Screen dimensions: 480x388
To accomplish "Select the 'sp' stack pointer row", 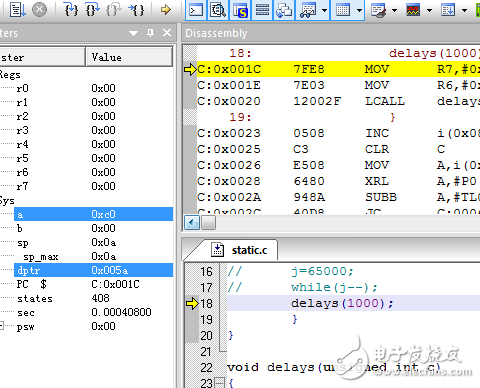I will (x=87, y=242).
